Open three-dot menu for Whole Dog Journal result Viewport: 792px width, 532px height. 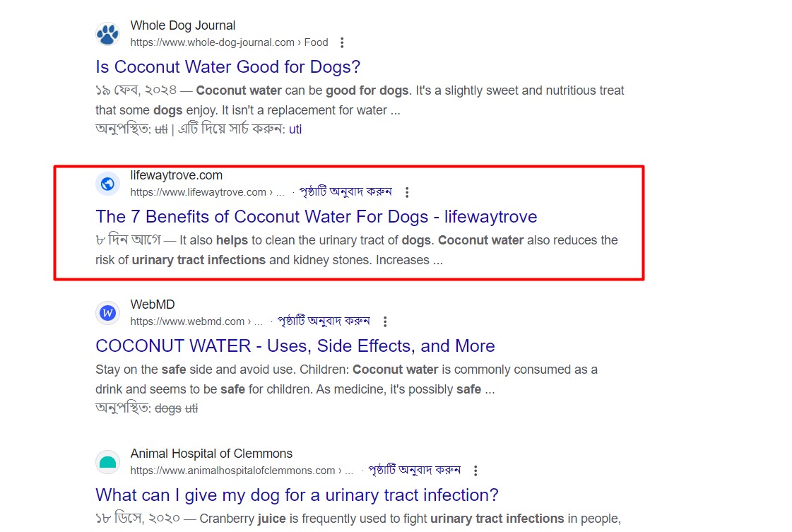(x=342, y=42)
